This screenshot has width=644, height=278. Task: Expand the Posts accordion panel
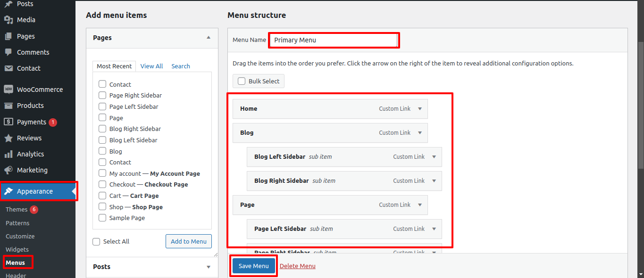pos(208,267)
